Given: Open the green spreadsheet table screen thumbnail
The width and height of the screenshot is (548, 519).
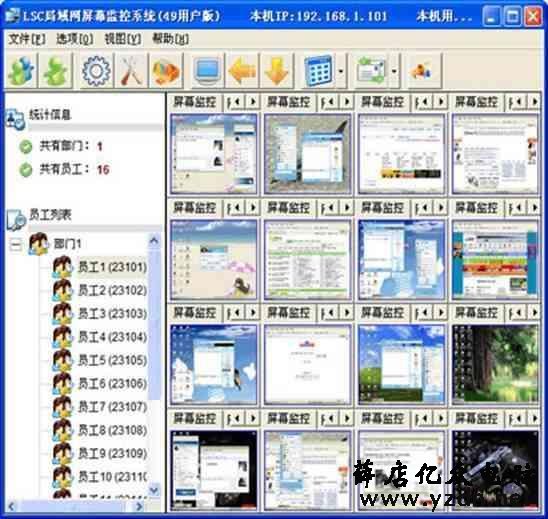Looking at the screenshot, I should click(308, 259).
